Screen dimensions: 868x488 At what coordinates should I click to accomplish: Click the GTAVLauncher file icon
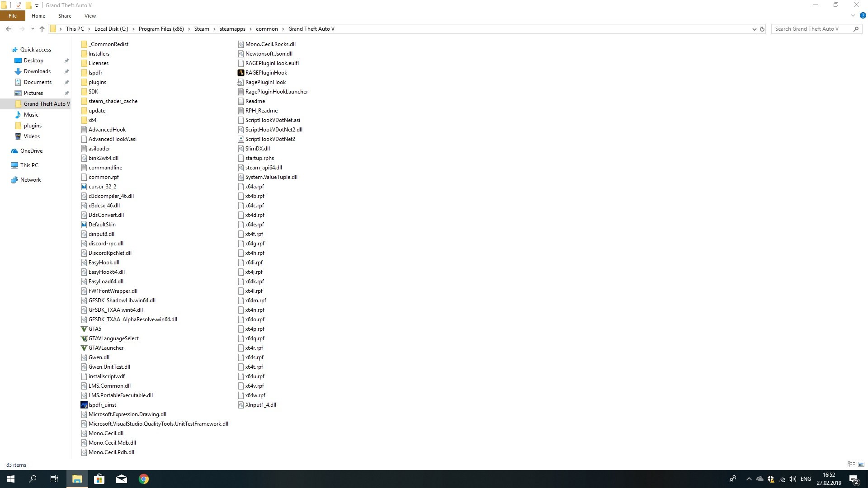(x=84, y=348)
